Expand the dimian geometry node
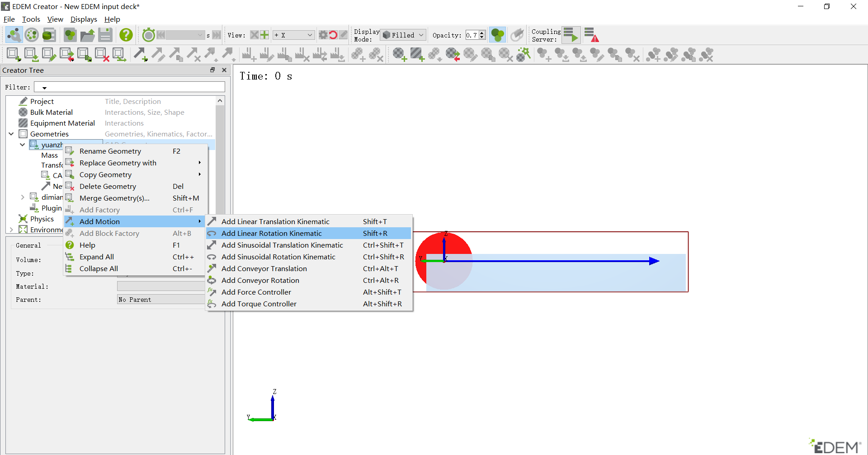Image resolution: width=868 pixels, height=455 pixels. [x=23, y=197]
